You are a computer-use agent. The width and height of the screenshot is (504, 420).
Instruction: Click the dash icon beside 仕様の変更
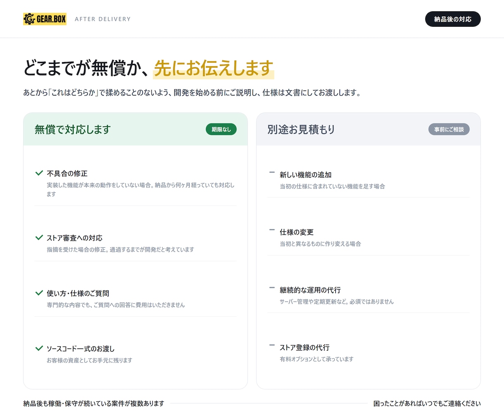[272, 229]
